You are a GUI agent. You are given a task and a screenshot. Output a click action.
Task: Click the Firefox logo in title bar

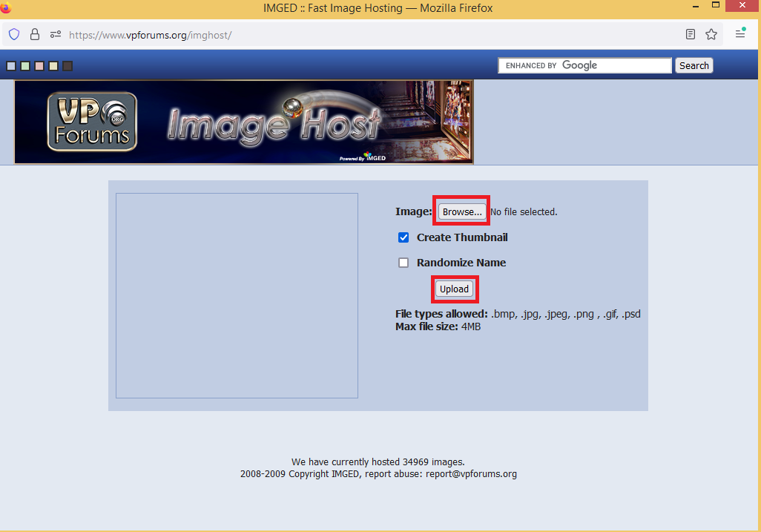7,8
